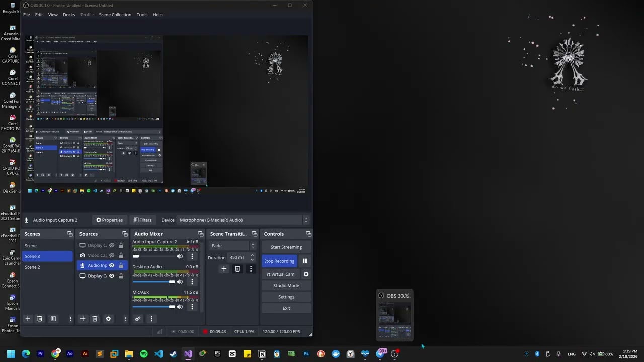Open Steam from the taskbar

[x=173, y=354]
